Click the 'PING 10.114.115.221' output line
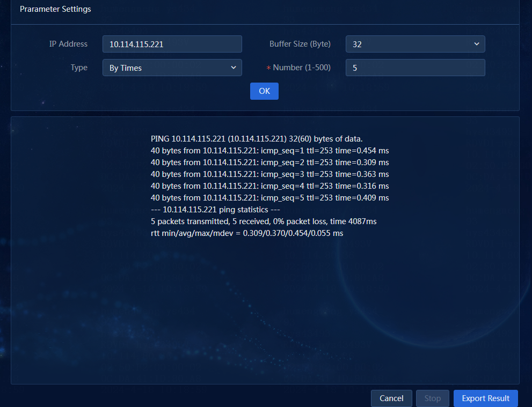532x407 pixels. (x=257, y=139)
